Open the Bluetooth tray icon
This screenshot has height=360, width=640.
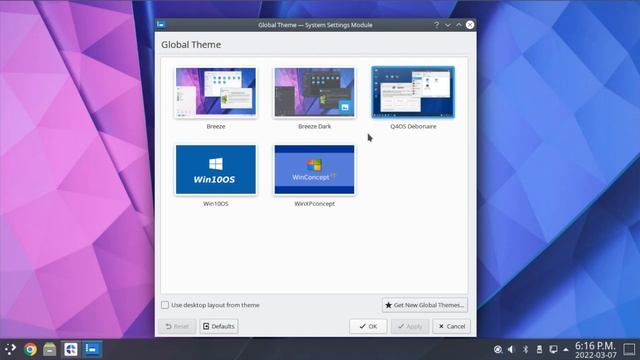pos(525,349)
